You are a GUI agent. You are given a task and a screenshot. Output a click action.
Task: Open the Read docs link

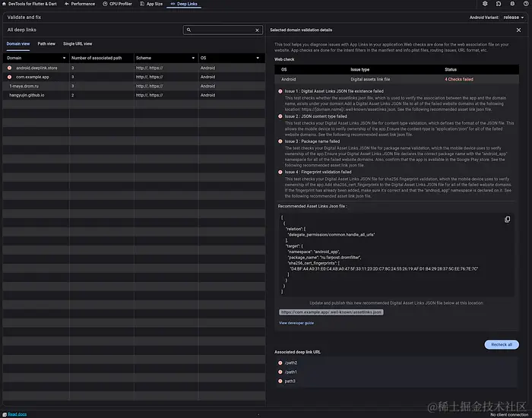[x=17, y=414]
